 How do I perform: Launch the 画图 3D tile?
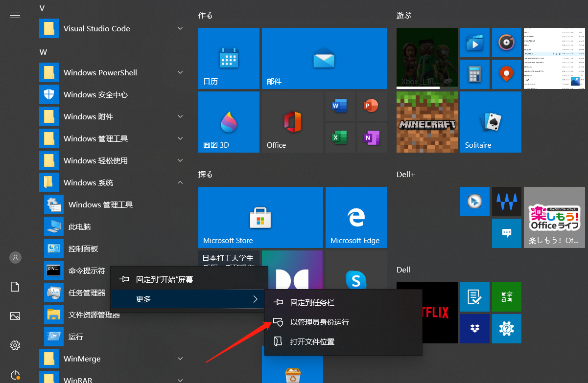pos(229,122)
